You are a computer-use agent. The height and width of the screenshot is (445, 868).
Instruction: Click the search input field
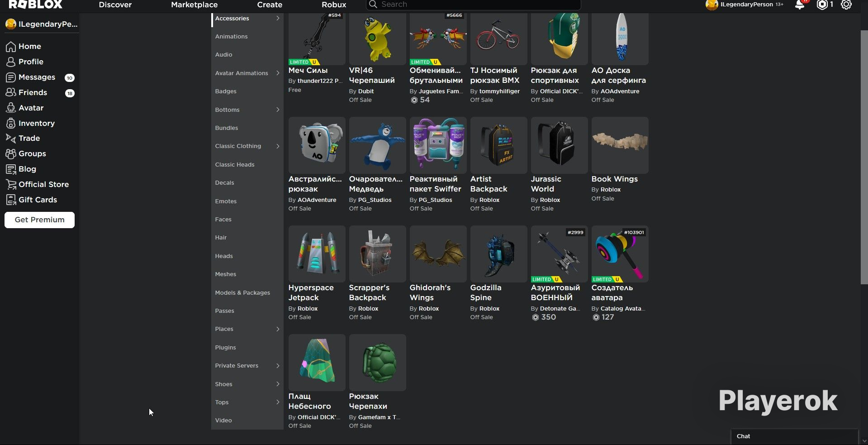(473, 5)
